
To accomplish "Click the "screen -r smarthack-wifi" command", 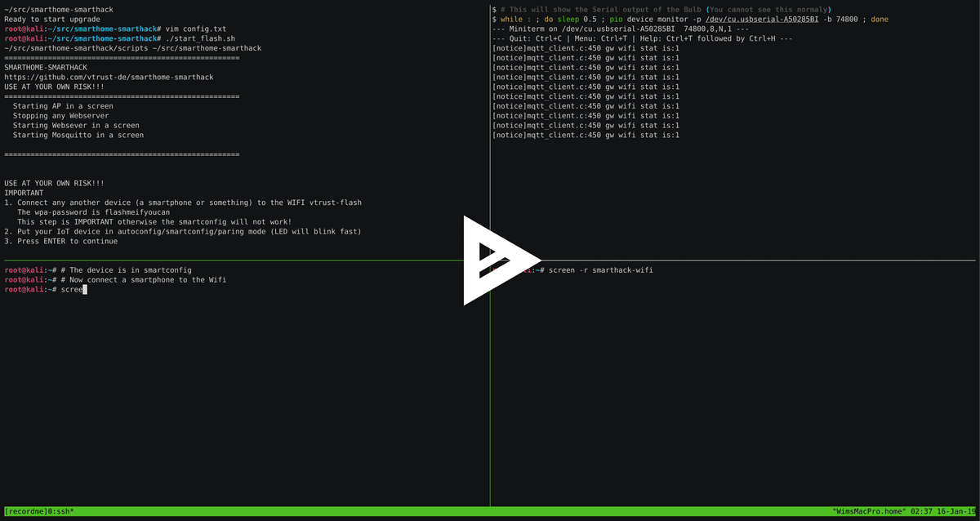I will tap(601, 269).
